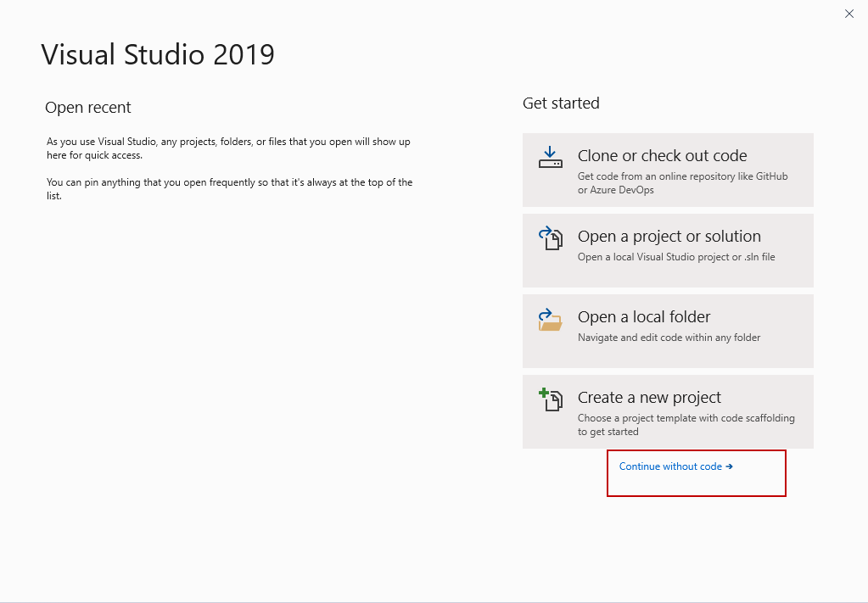Follow the Continue without code link

[670, 466]
